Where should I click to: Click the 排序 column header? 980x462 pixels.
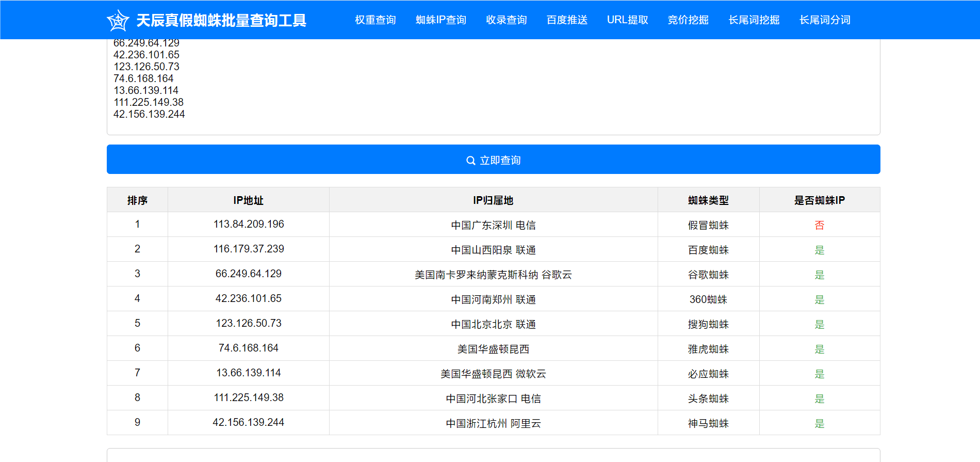[137, 200]
